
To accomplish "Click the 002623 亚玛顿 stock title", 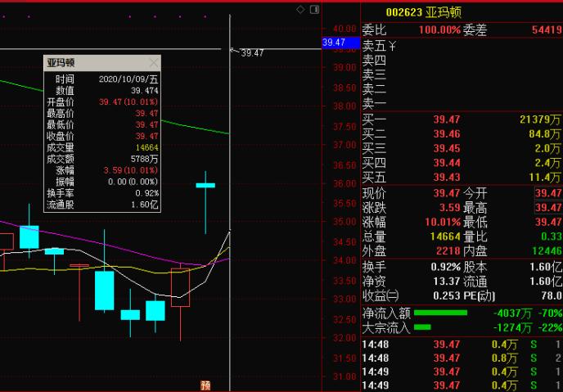I will point(423,12).
